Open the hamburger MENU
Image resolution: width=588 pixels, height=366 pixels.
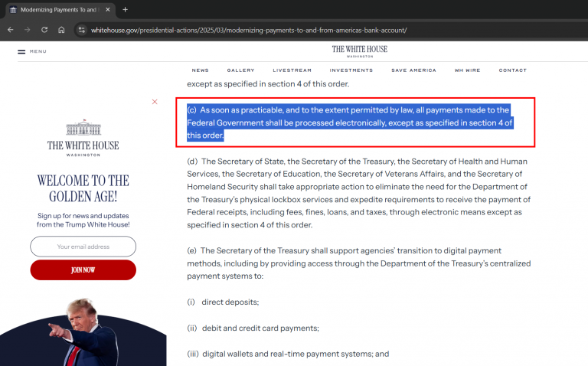pos(32,51)
